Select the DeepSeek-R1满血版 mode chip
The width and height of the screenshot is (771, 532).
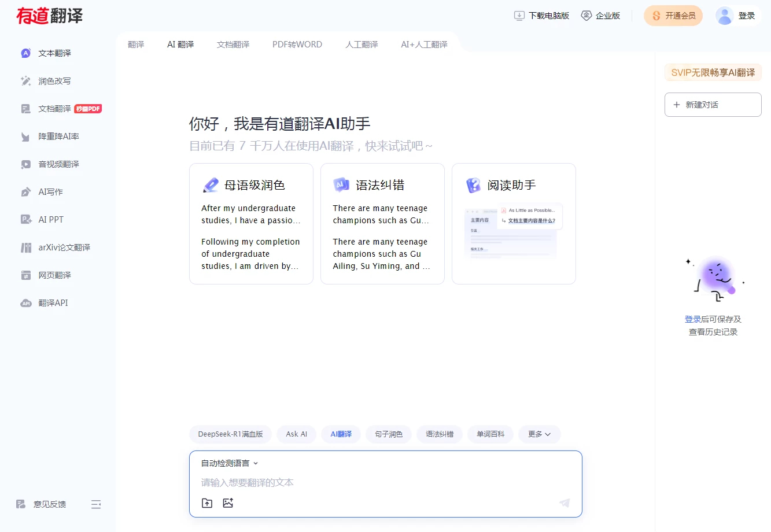[x=230, y=434]
